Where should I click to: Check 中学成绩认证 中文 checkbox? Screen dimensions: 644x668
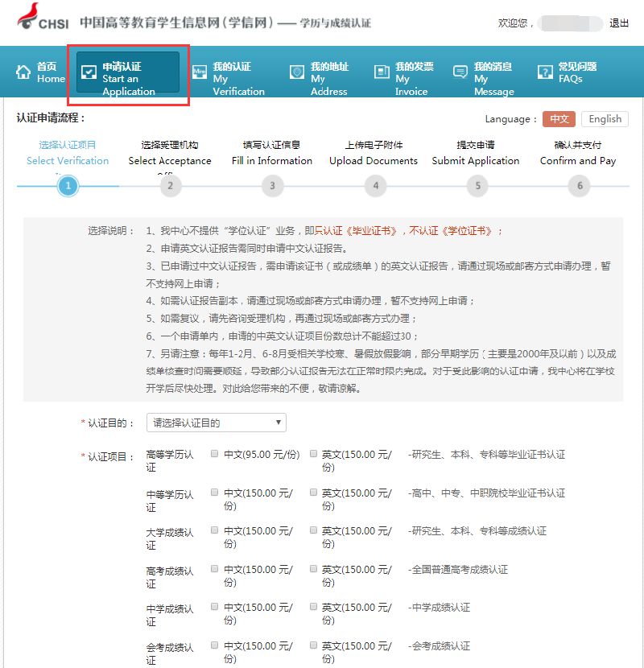[x=215, y=607]
